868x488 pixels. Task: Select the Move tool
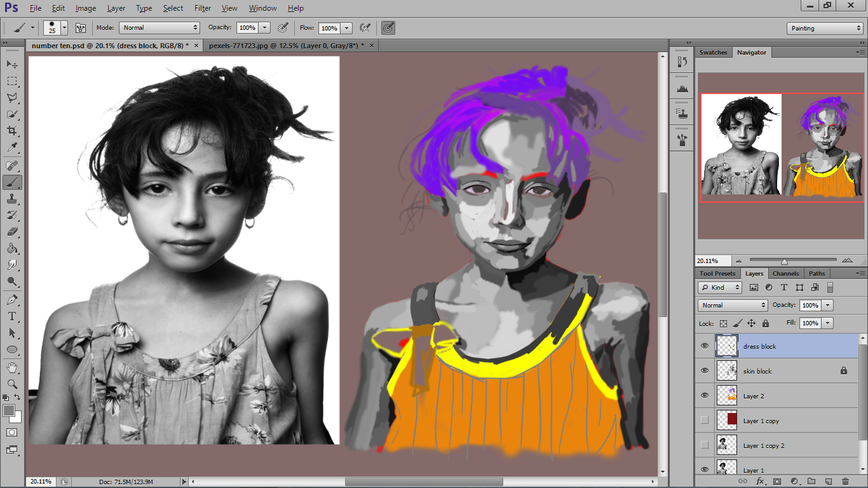point(12,64)
